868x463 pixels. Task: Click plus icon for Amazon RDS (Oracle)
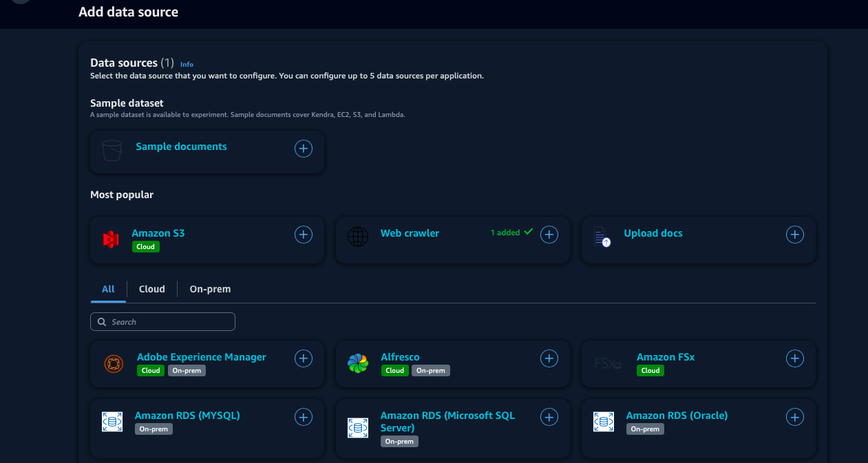point(795,417)
